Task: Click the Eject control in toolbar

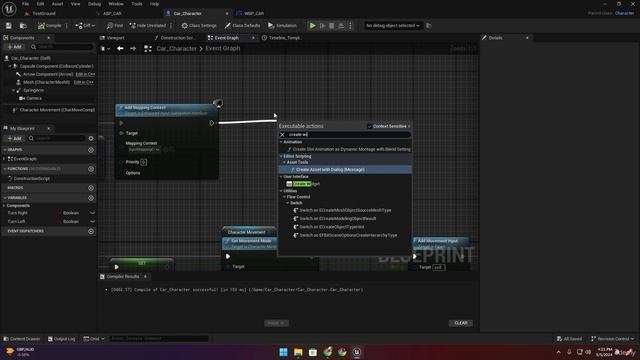Action: tap(341, 26)
